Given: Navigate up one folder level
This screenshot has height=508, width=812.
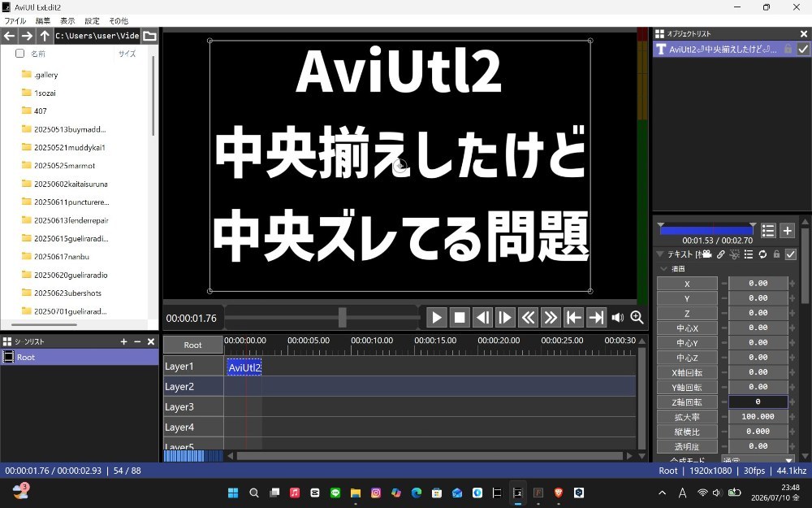Looking at the screenshot, I should tap(45, 36).
